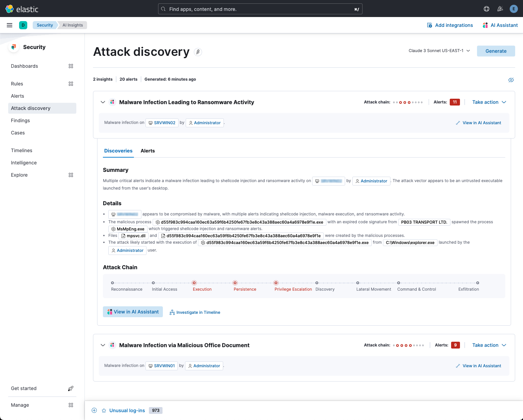Click the Get started rocket icon
The width and height of the screenshot is (523, 420).
coord(71,388)
